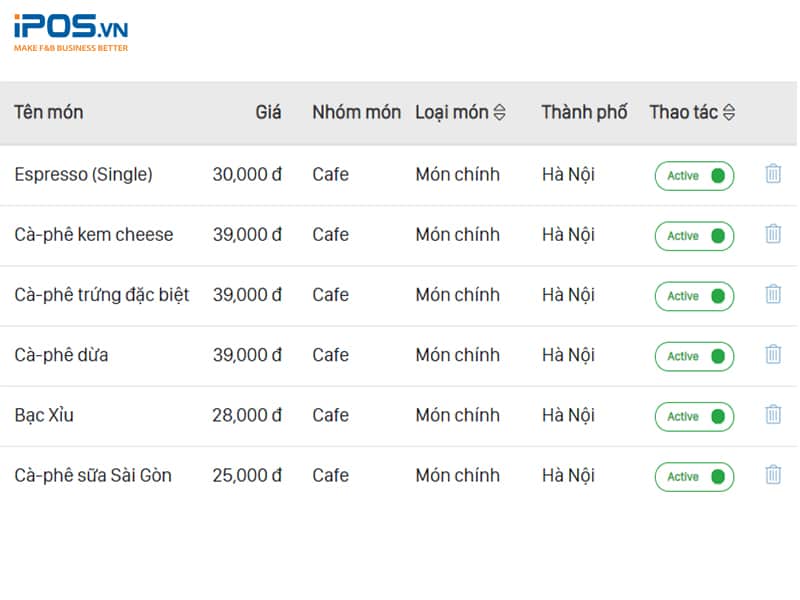
Task: Toggle Active switch for Cà-phê dừa
Action: tap(694, 356)
